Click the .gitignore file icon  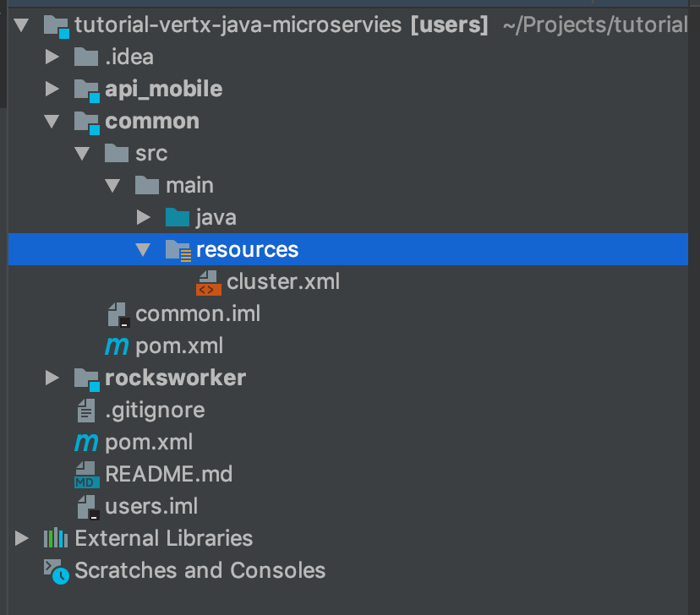click(85, 410)
